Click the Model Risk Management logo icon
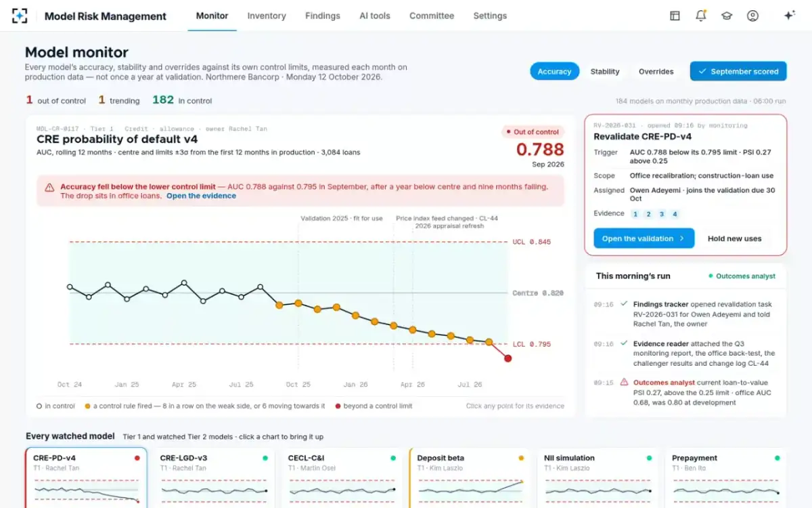The image size is (812, 508). 20,16
